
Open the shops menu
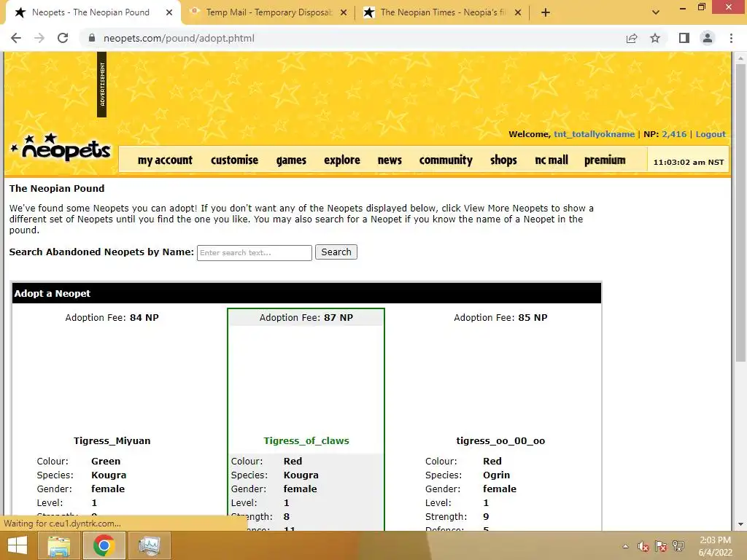503,160
